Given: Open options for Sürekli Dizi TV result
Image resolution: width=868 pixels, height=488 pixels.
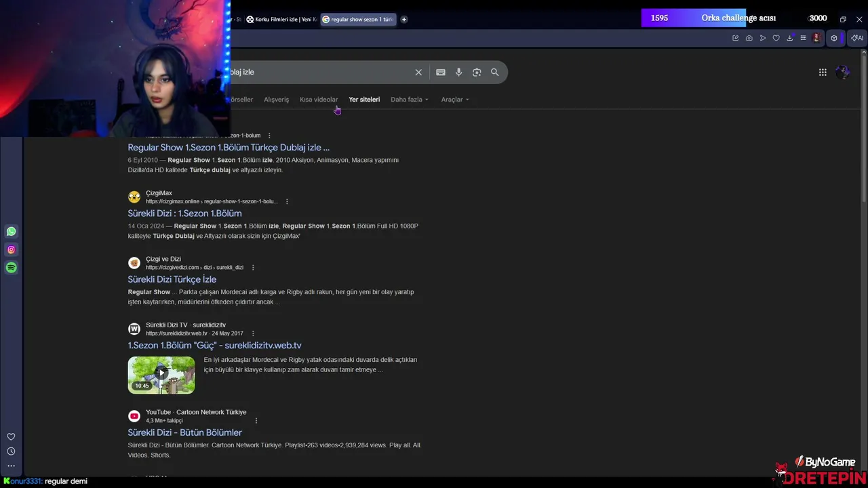Looking at the screenshot, I should (253, 333).
